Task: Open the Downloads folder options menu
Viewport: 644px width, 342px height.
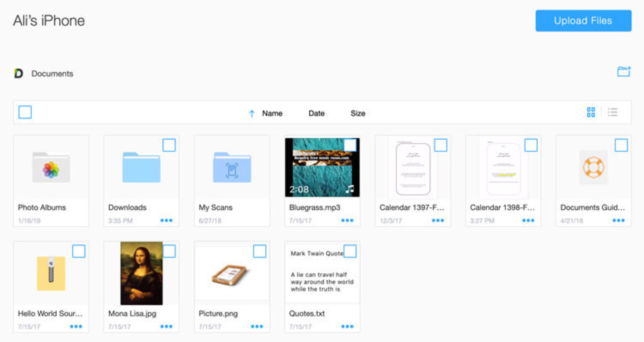Action: tap(169, 220)
